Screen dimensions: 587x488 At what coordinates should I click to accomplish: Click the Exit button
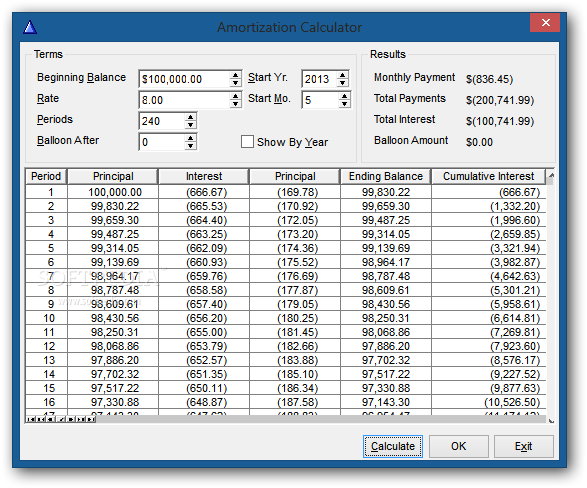click(523, 446)
